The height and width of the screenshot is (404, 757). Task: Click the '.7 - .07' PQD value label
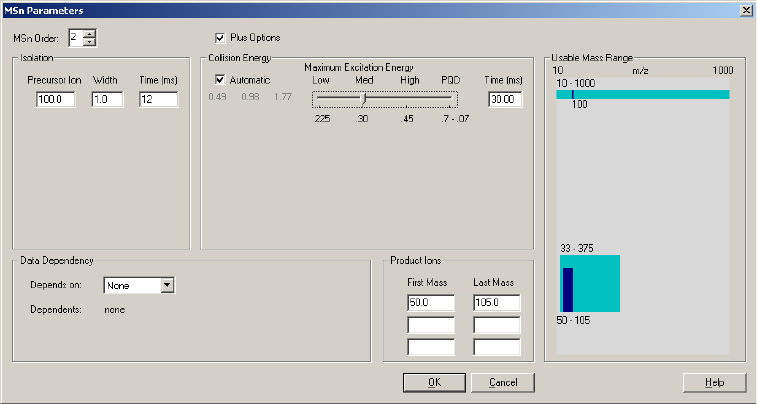tap(455, 119)
